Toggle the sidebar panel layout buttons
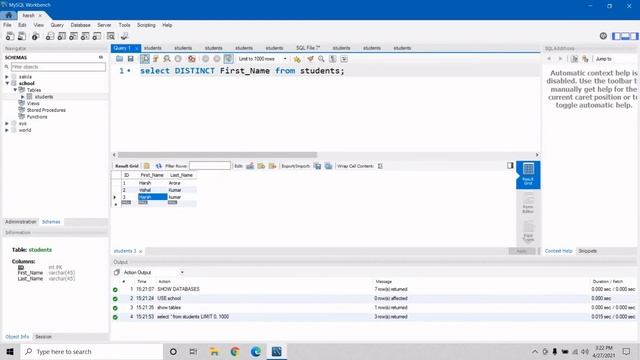This screenshot has width=640, height=360. coord(625,36)
